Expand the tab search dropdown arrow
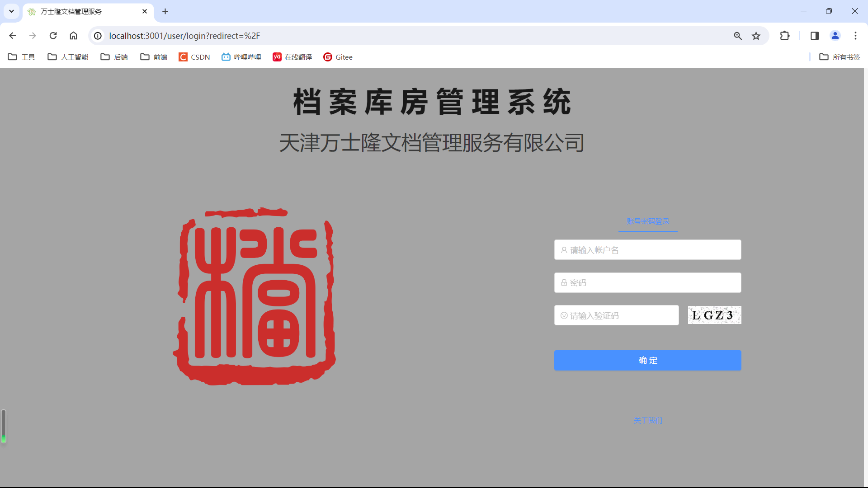This screenshot has height=488, width=868. 11,11
